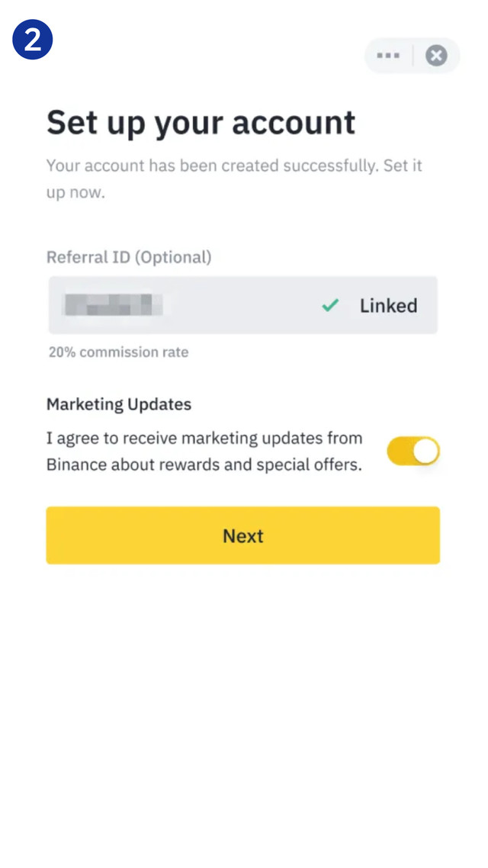Click the green checkmark beside Linked
Image resolution: width=488 pixels, height=868 pixels.
(330, 306)
